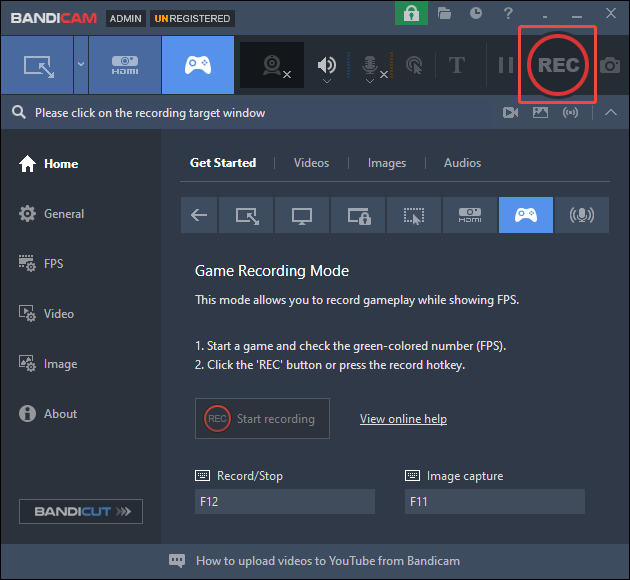Toggle speaker sound recording
Screen dimensions: 630x580
pos(327,64)
